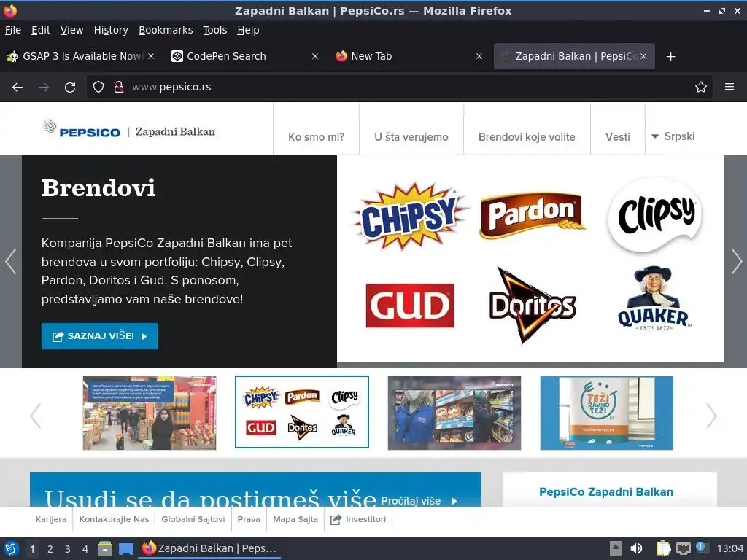Screen dimensions: 747x560
Task: Bookmark this page with the star icon
Action: (701, 87)
